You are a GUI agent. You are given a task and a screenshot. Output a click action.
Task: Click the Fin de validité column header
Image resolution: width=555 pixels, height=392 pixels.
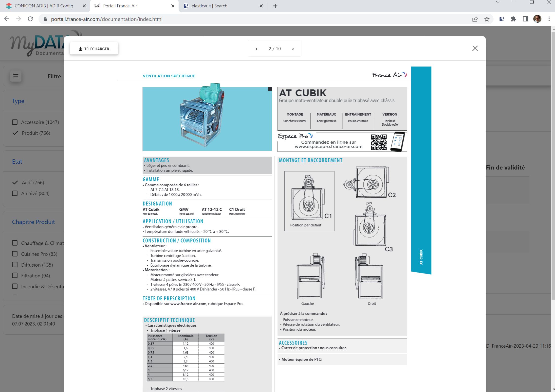[x=505, y=168]
